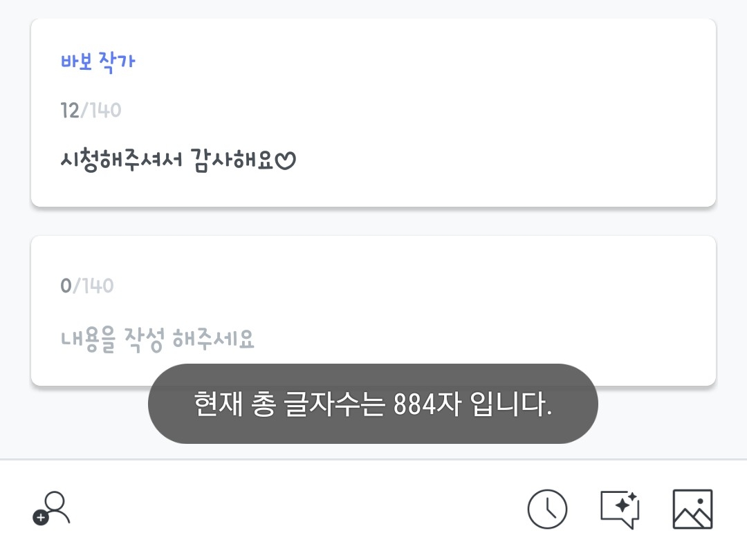
Task: Click the word "현재" in the toast
Action: click(214, 404)
